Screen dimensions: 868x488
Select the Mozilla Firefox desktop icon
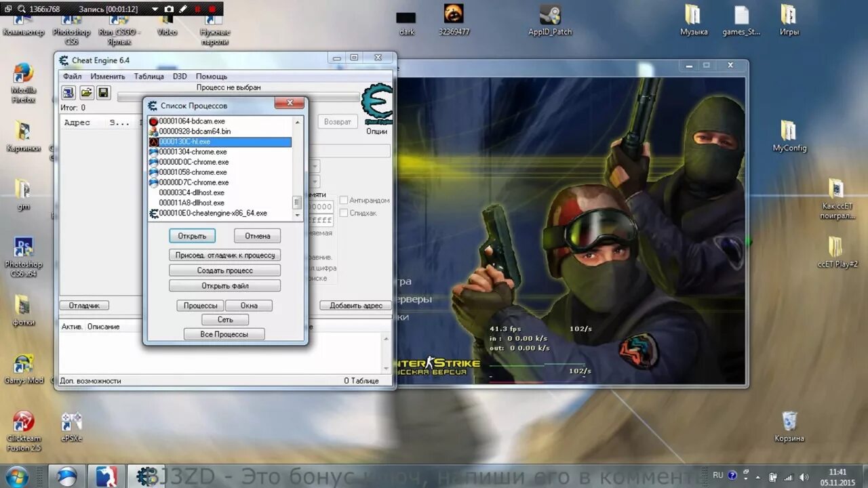point(23,83)
